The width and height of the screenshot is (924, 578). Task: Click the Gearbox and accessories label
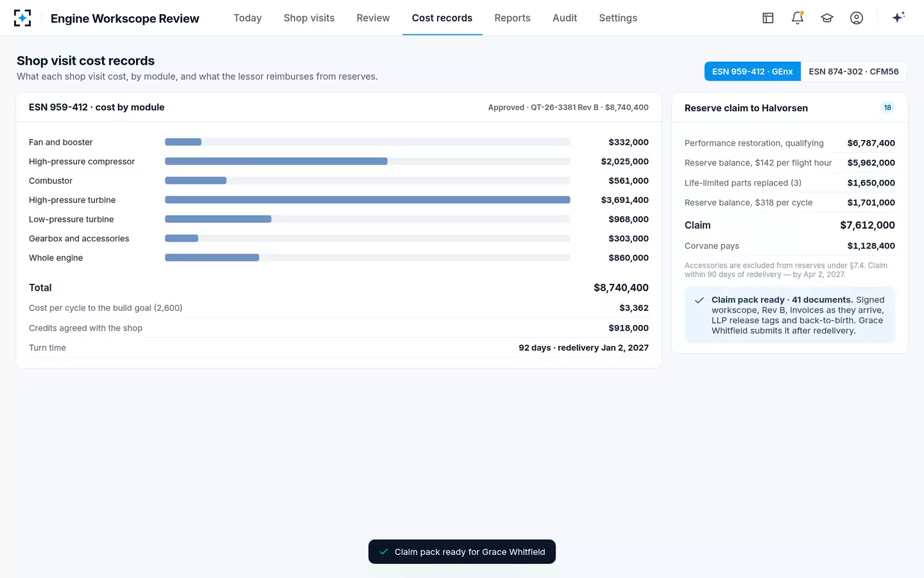[79, 238]
